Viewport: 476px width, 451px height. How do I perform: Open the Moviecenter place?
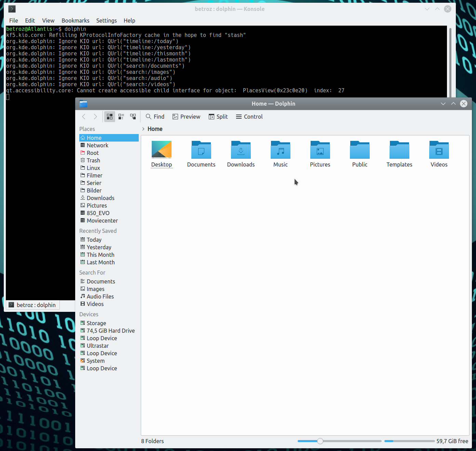point(109,221)
